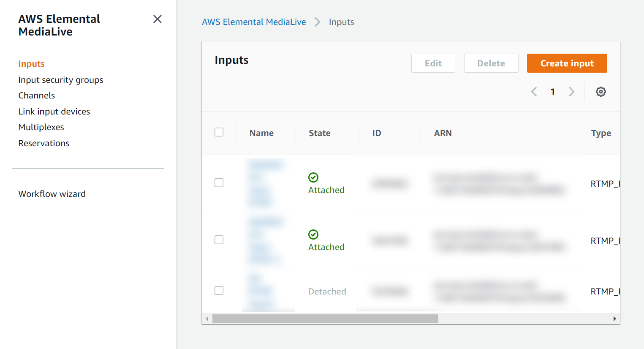This screenshot has width=644, height=349.
Task: Toggle the select-all inputs checkbox
Action: [x=219, y=132]
